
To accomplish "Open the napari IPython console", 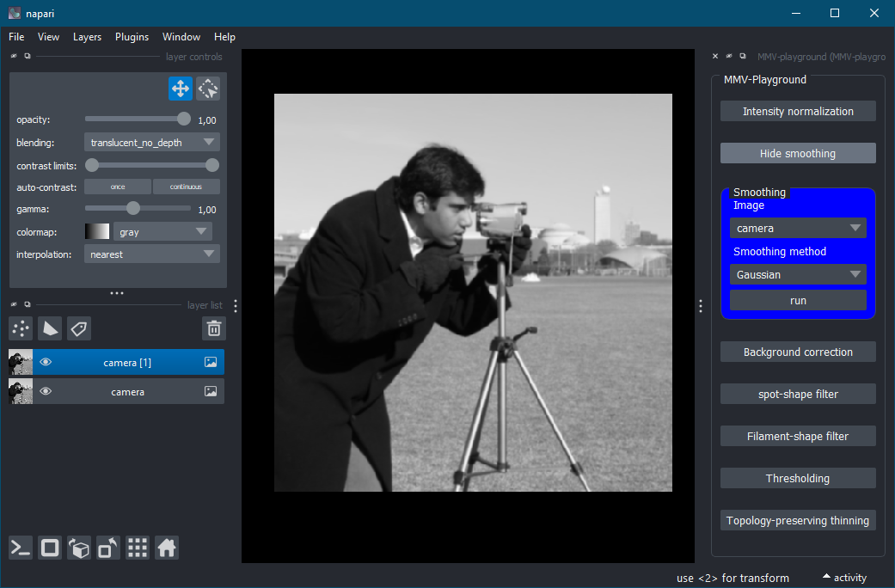I will click(20, 548).
